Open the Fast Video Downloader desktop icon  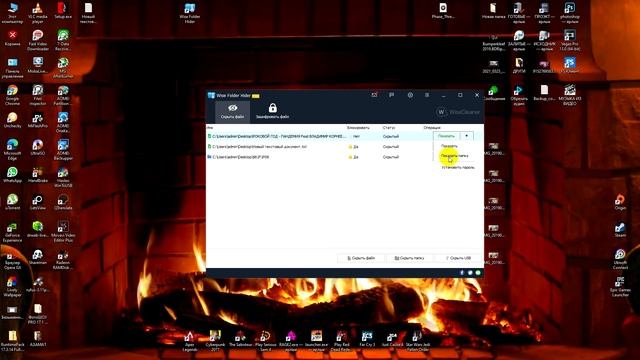click(x=38, y=40)
